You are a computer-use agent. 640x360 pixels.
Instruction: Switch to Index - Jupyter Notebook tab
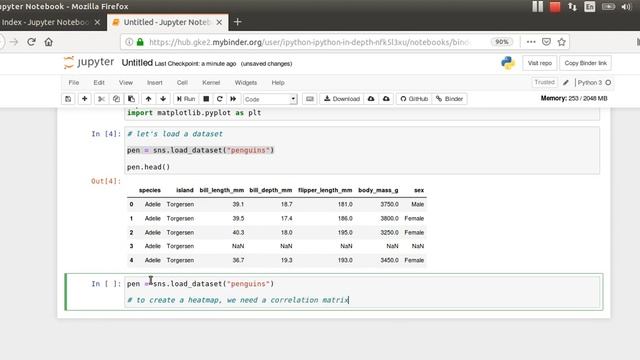tap(45, 22)
